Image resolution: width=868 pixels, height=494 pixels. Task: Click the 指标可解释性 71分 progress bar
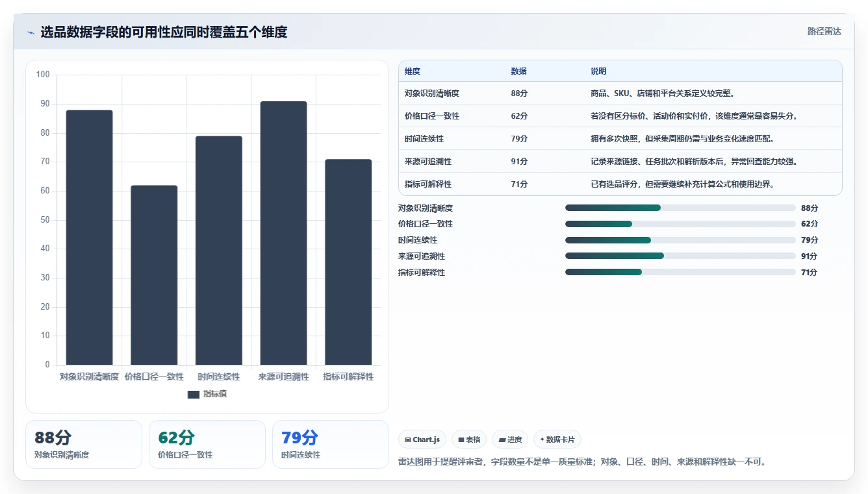tap(680, 273)
